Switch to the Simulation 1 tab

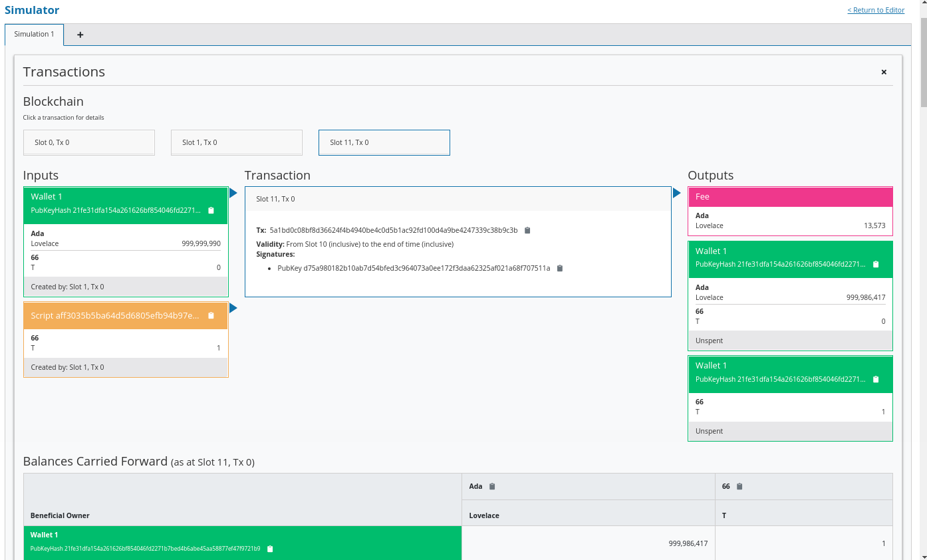coord(34,35)
